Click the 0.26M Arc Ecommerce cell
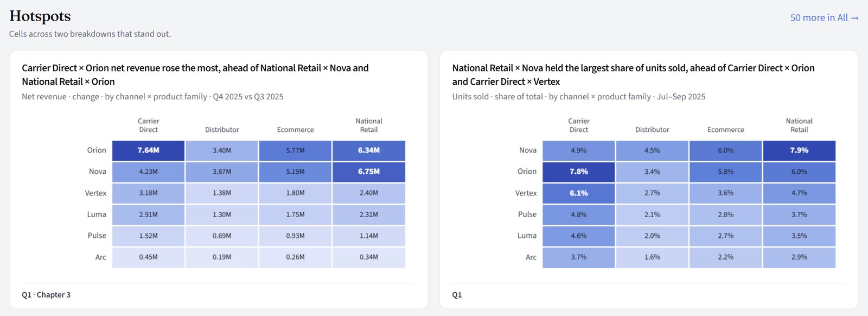 (x=295, y=257)
